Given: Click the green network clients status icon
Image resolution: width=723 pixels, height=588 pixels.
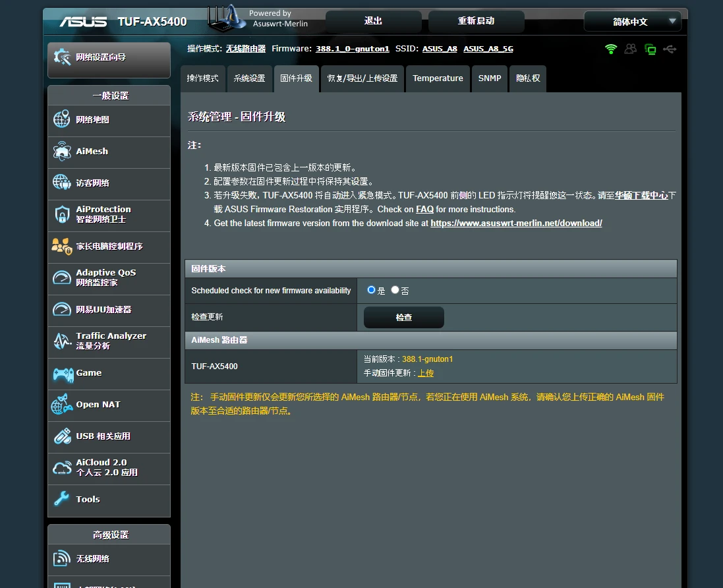Looking at the screenshot, I should [650, 49].
